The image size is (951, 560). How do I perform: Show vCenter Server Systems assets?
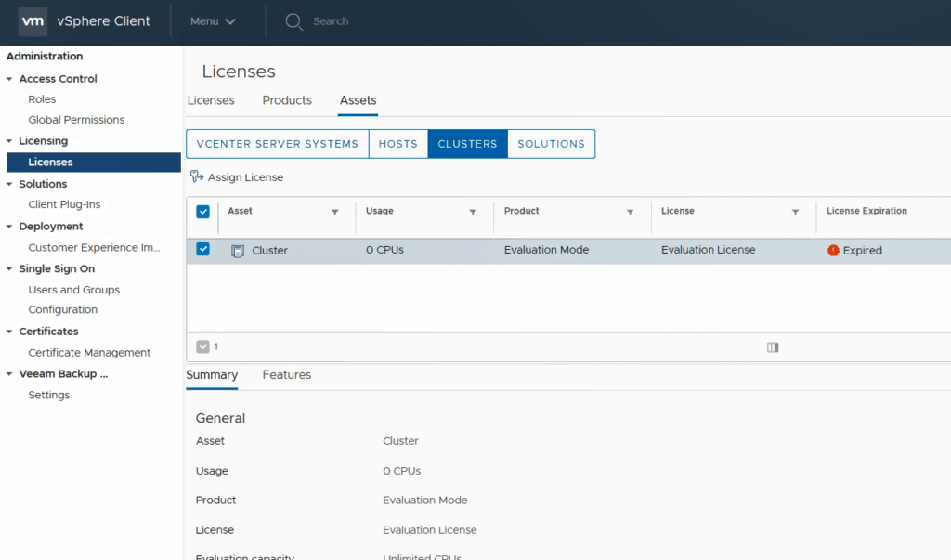(x=277, y=144)
